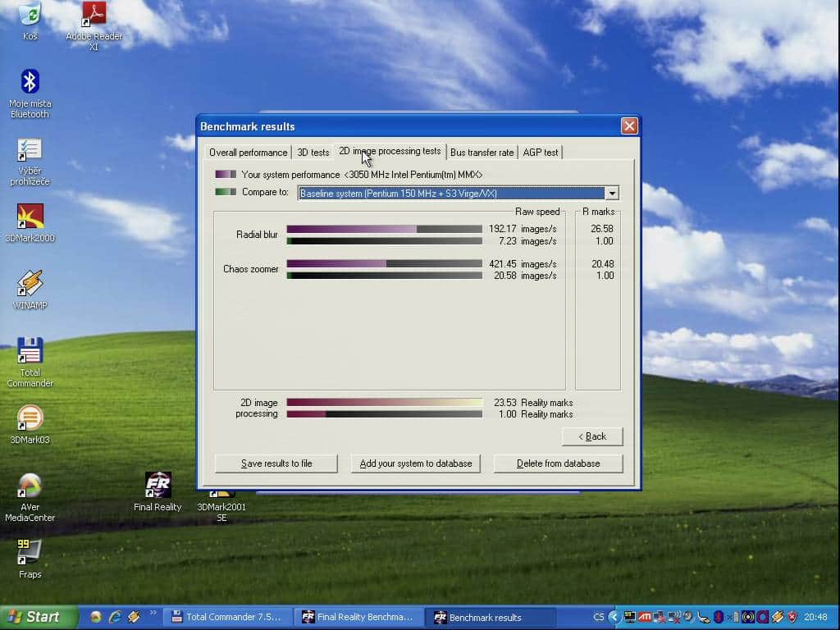Select the WINAMP desktop shortcut
This screenshot has width=840, height=630.
point(30,290)
